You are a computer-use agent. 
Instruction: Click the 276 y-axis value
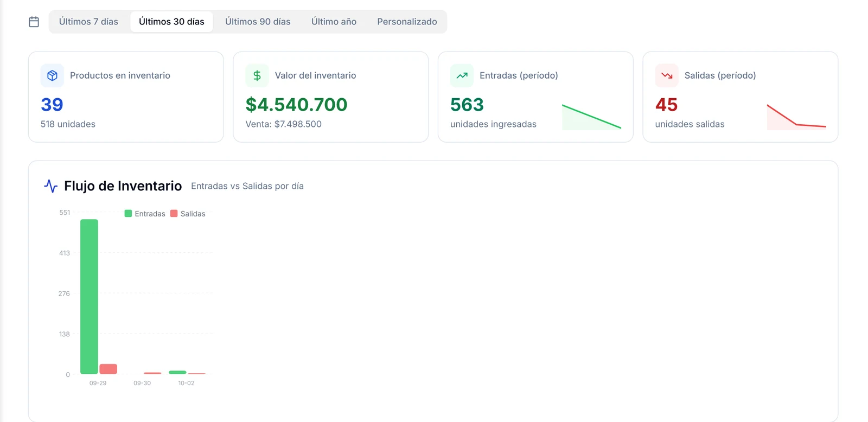(x=64, y=293)
